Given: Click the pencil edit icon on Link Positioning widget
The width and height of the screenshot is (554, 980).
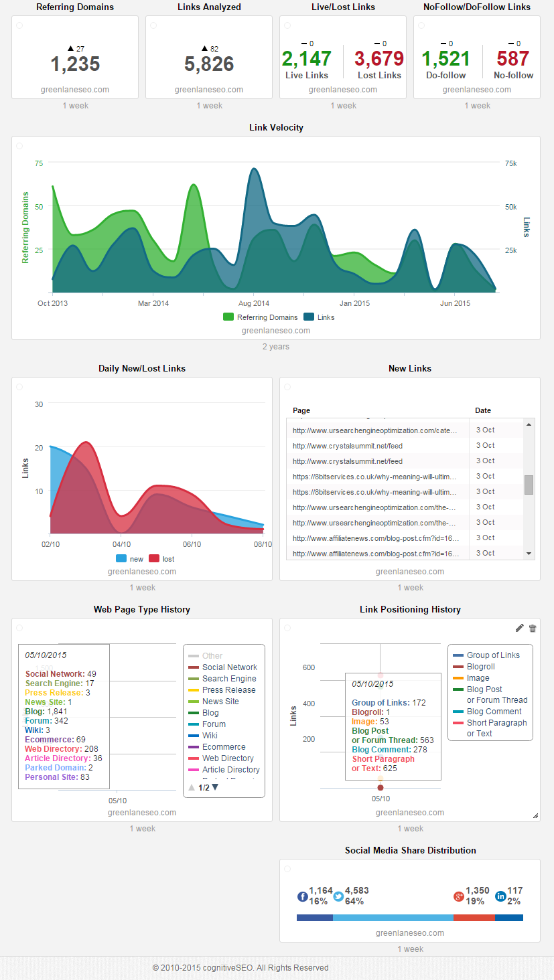Looking at the screenshot, I should tap(519, 628).
